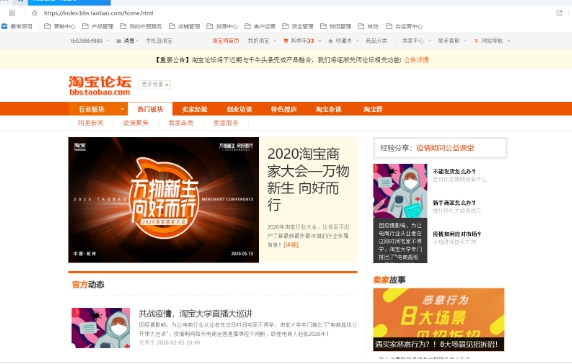
Task: Expand the 消息 messages dropdown
Action: pos(128,41)
